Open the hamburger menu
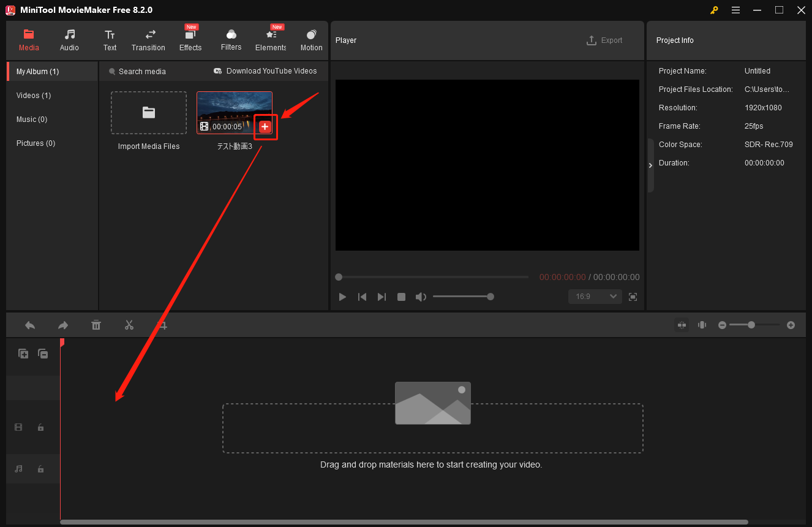The image size is (812, 527). click(x=735, y=10)
